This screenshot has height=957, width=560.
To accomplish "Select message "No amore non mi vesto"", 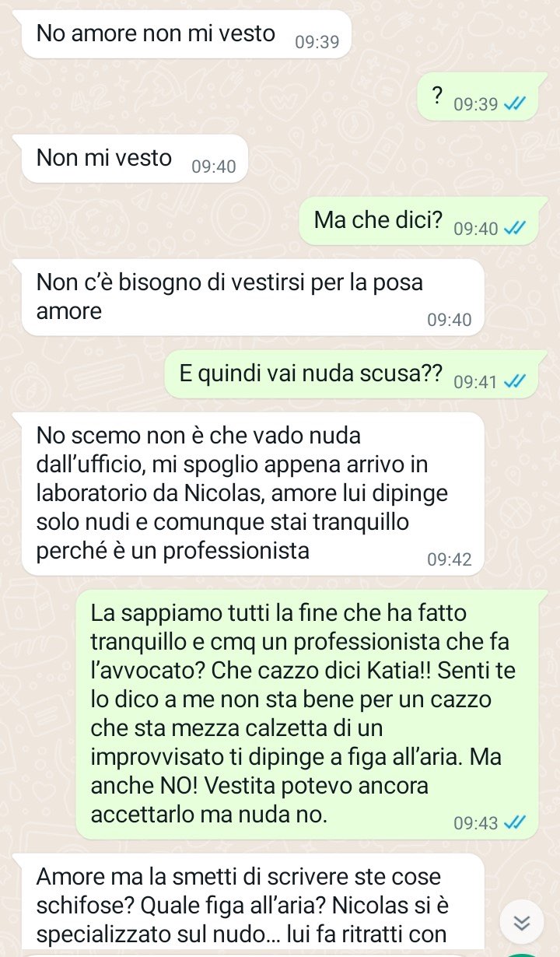I will pyautogui.click(x=187, y=34).
